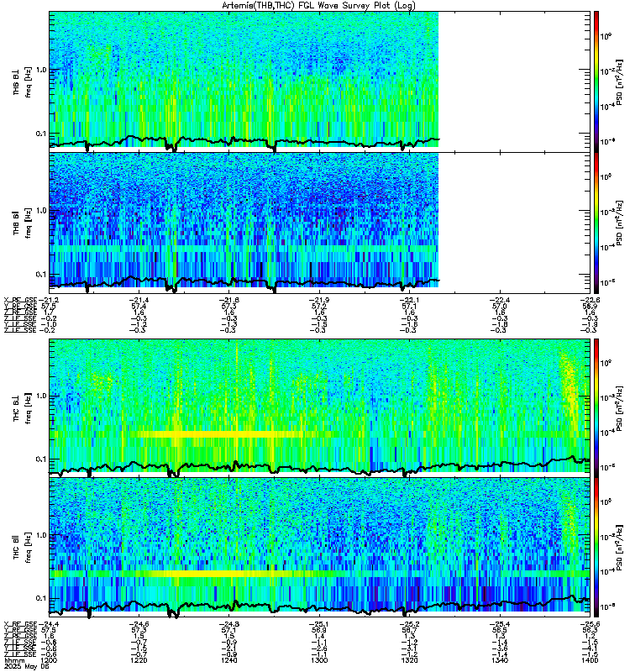Click the time label "1300"
630x672 pixels.
coord(319,660)
